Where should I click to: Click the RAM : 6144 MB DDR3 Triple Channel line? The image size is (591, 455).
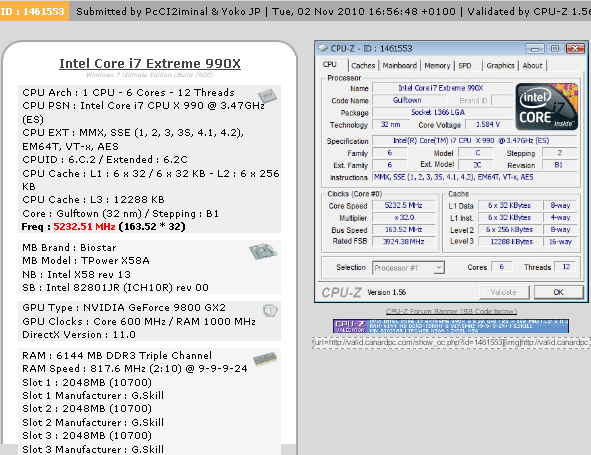click(117, 355)
